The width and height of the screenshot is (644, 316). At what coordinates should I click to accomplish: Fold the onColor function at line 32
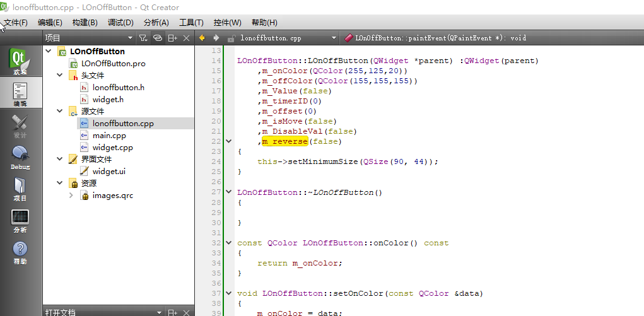coord(229,242)
